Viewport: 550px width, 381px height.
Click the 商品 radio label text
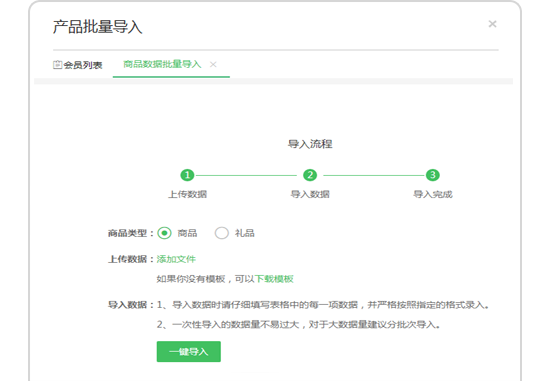coord(187,233)
